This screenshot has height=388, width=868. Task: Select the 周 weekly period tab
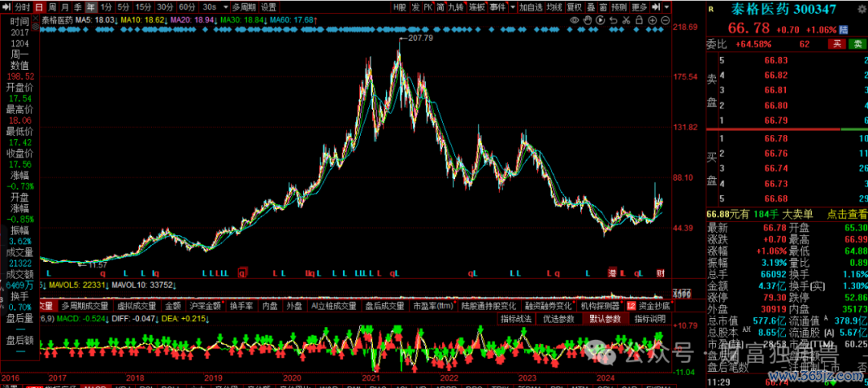tap(52, 7)
